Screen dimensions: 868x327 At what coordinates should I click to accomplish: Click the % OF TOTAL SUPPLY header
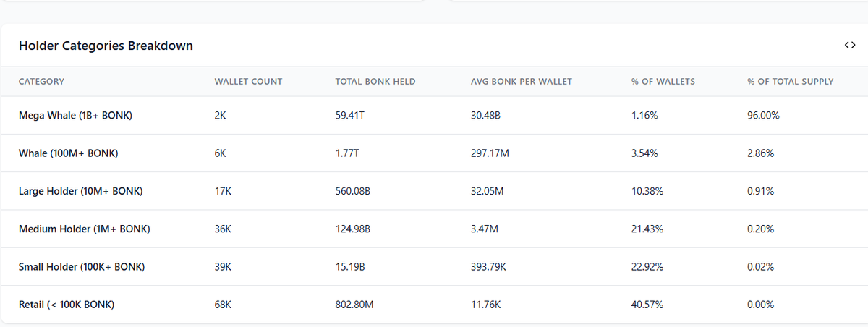791,82
